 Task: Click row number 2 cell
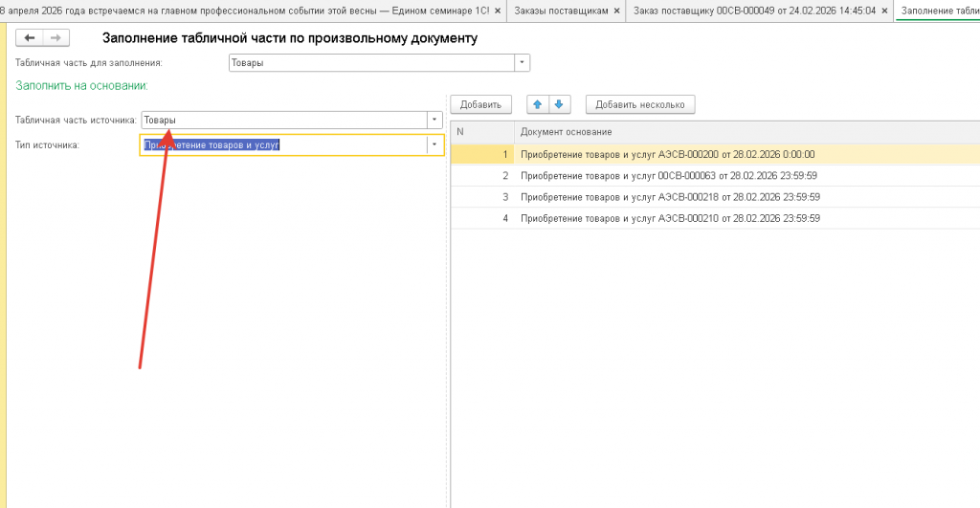[x=482, y=176]
